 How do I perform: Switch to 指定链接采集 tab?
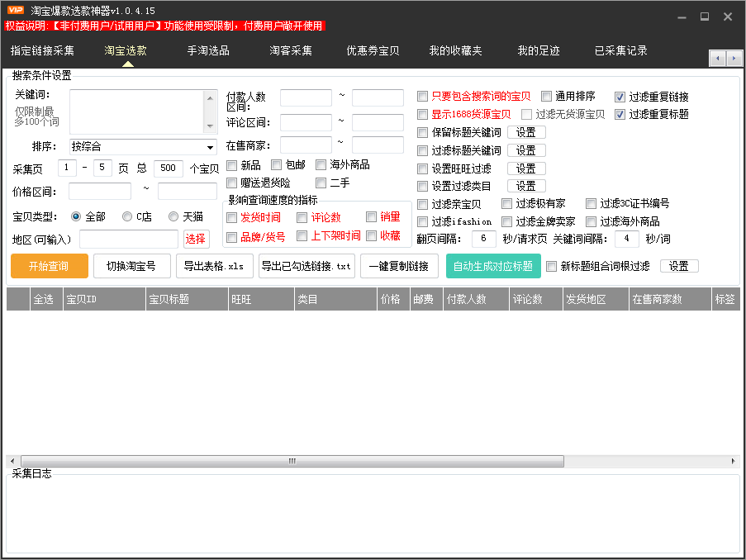pyautogui.click(x=42, y=50)
